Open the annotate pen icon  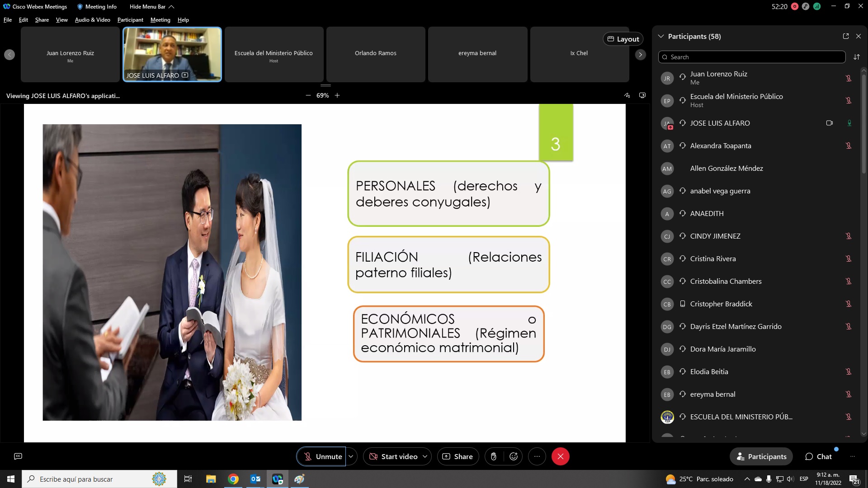point(627,95)
